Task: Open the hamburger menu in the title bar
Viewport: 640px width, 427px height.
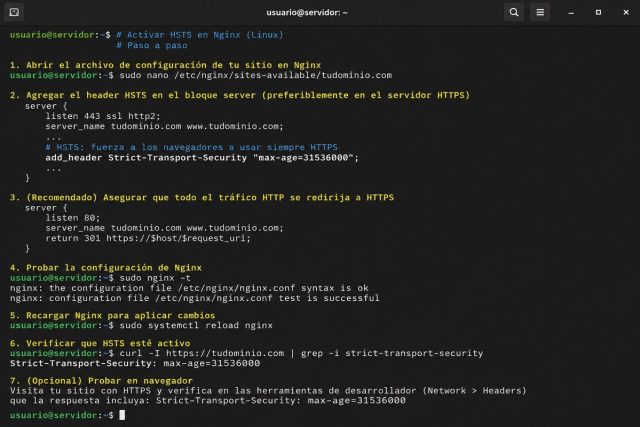Action: tap(540, 12)
